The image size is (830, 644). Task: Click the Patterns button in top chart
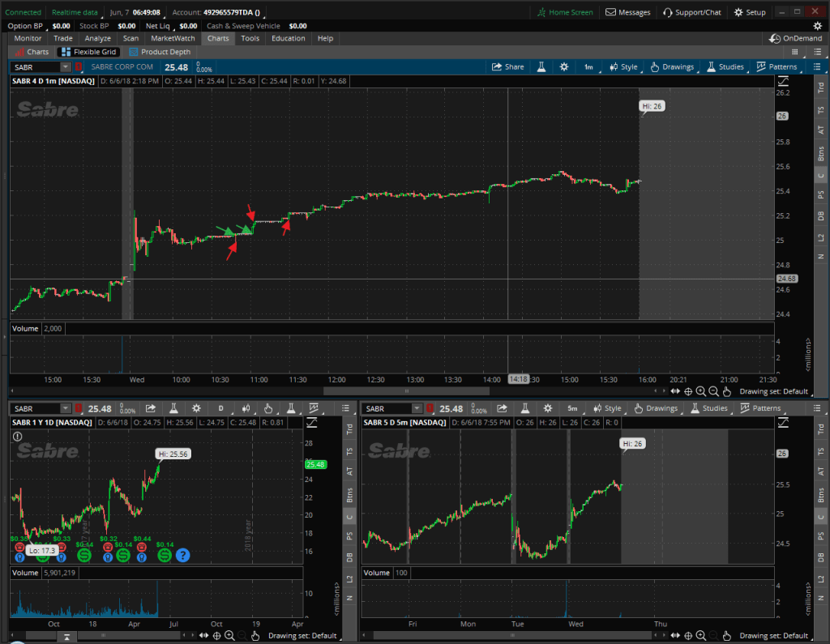[776, 67]
